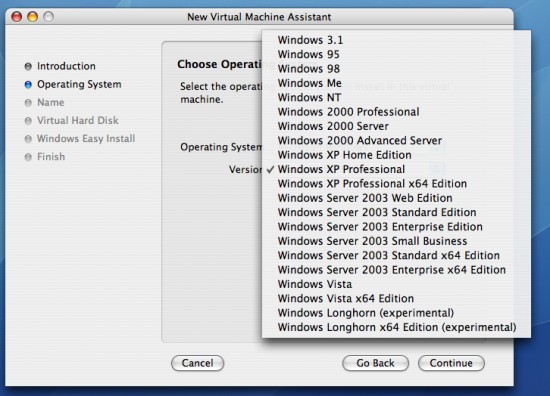This screenshot has width=550, height=396.
Task: Select Windows 3.1 from the version list
Action: point(396,40)
